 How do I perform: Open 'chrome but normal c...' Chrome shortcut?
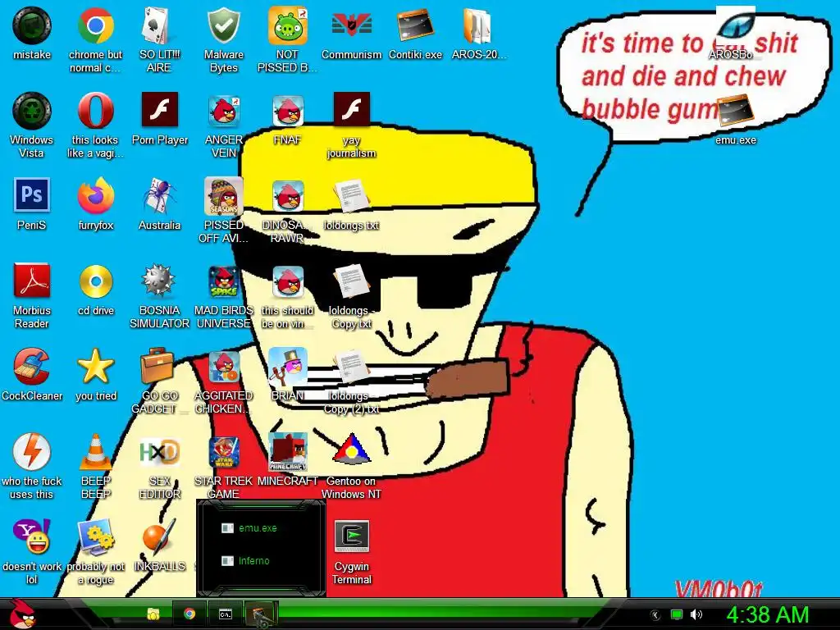click(x=95, y=25)
